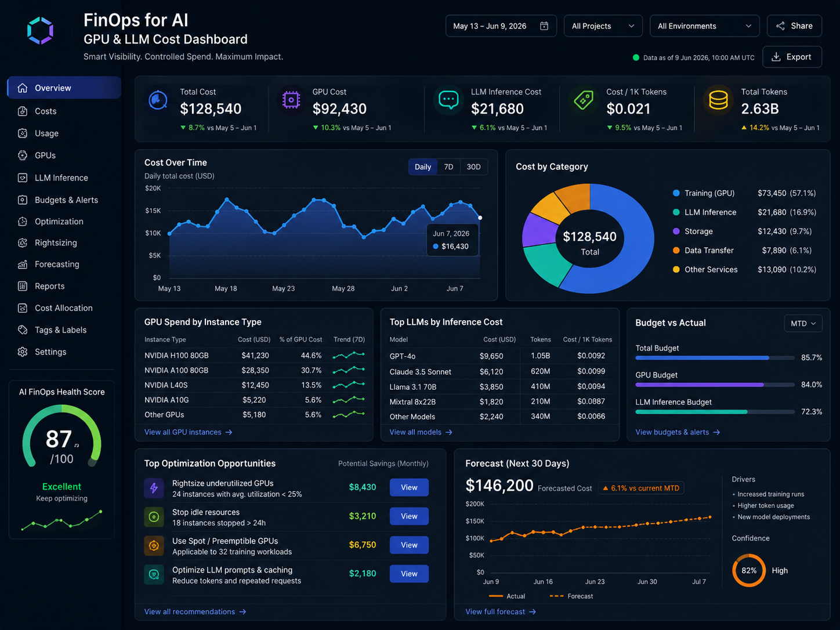
Task: Click the Cost Allocation sidebar icon
Action: tap(23, 308)
